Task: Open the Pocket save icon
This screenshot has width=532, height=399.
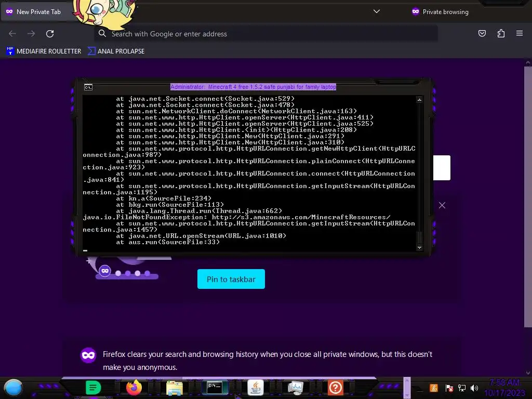Action: 482,33
